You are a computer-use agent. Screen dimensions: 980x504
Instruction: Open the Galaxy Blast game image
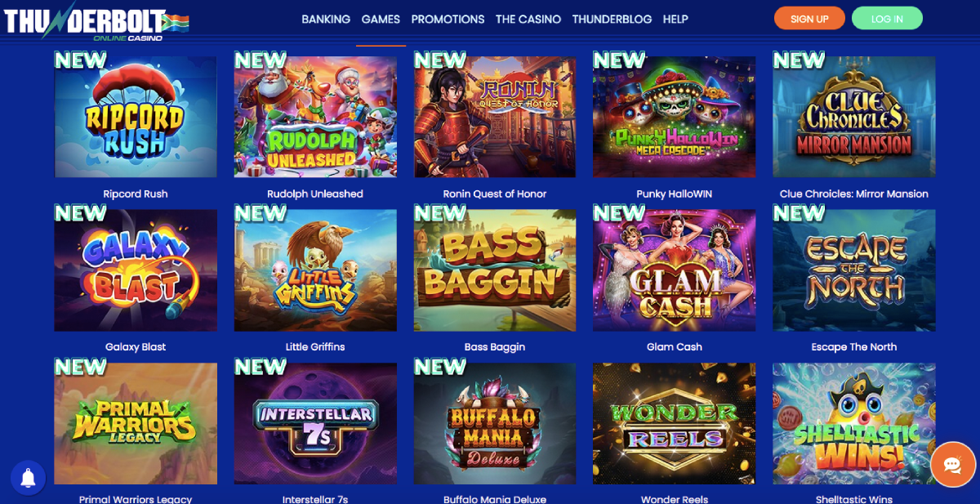pyautogui.click(x=136, y=270)
